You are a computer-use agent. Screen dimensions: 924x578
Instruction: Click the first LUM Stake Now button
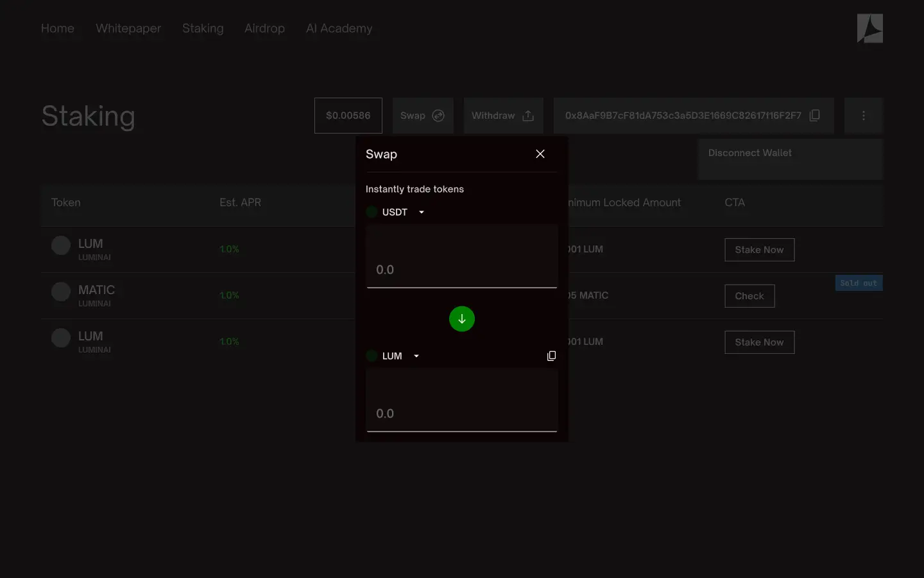tap(759, 250)
